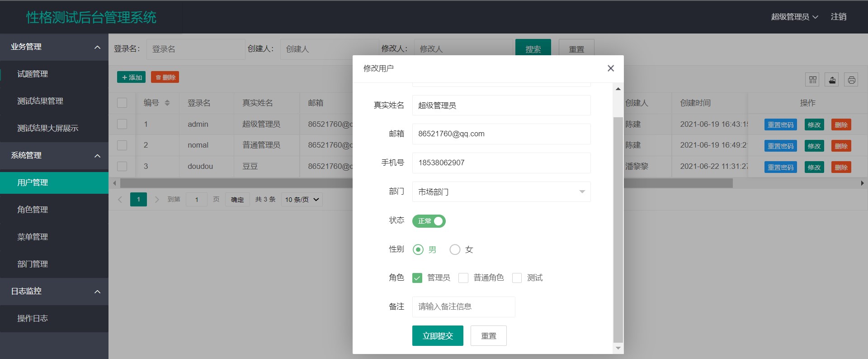Go to next page arrow in pagination
Viewport: 868px width, 359px height.
(157, 200)
